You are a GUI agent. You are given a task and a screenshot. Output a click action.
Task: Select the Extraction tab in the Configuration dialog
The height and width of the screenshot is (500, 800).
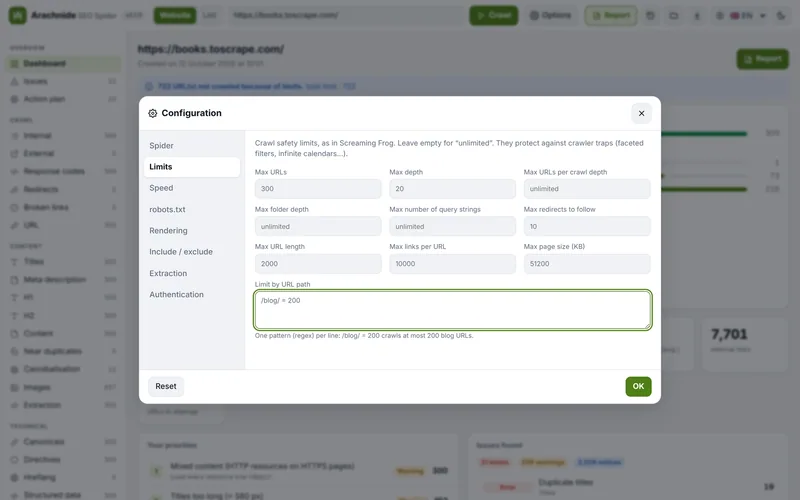(x=192, y=273)
